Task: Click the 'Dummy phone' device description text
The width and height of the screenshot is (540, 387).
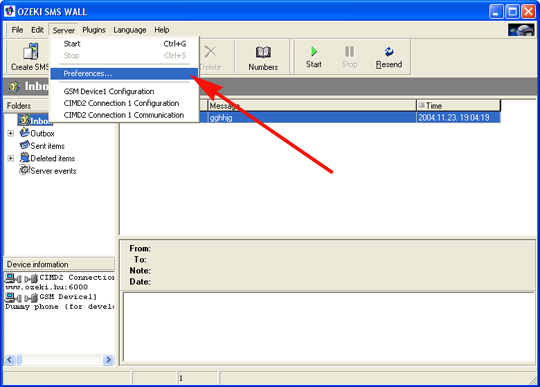Action: [60, 306]
